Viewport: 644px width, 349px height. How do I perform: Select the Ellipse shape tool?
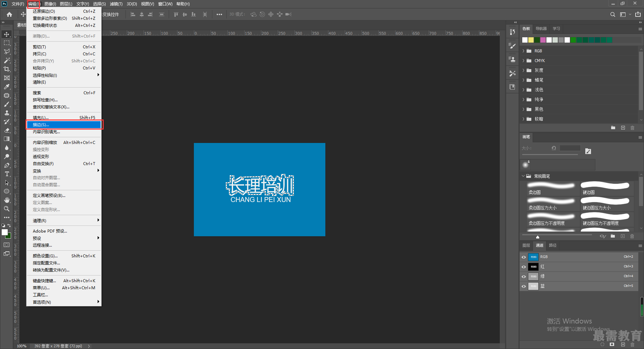(7, 191)
